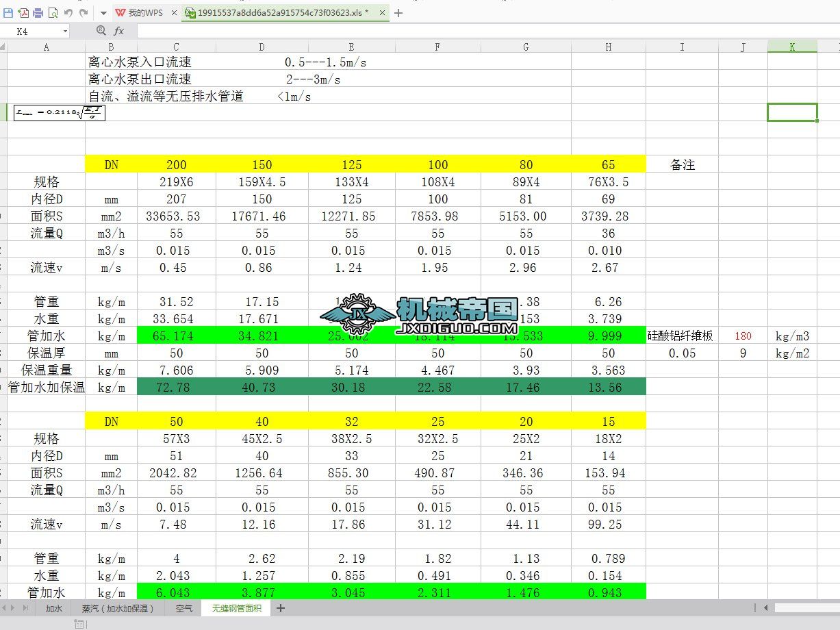Select cell 硅酸铝纤维板
Viewport: 840px width, 630px height.
click(682, 336)
